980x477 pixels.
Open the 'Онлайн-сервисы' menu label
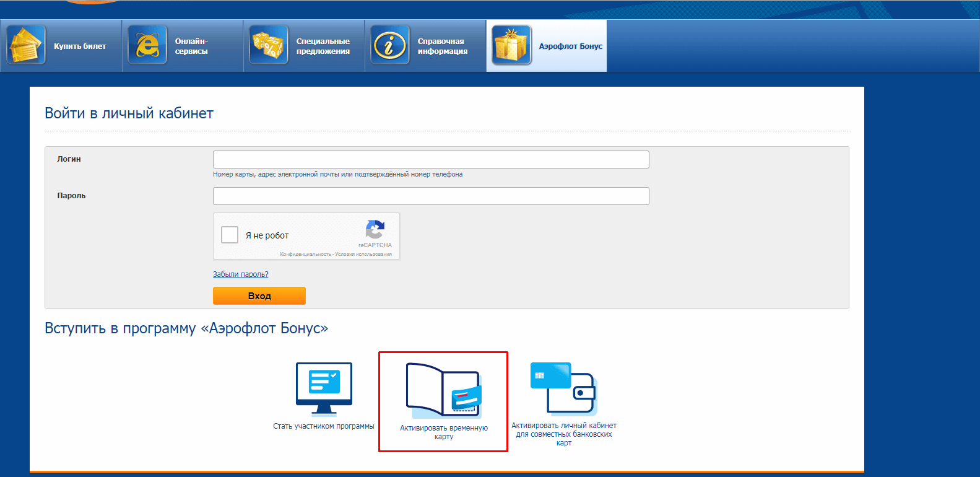coord(191,46)
